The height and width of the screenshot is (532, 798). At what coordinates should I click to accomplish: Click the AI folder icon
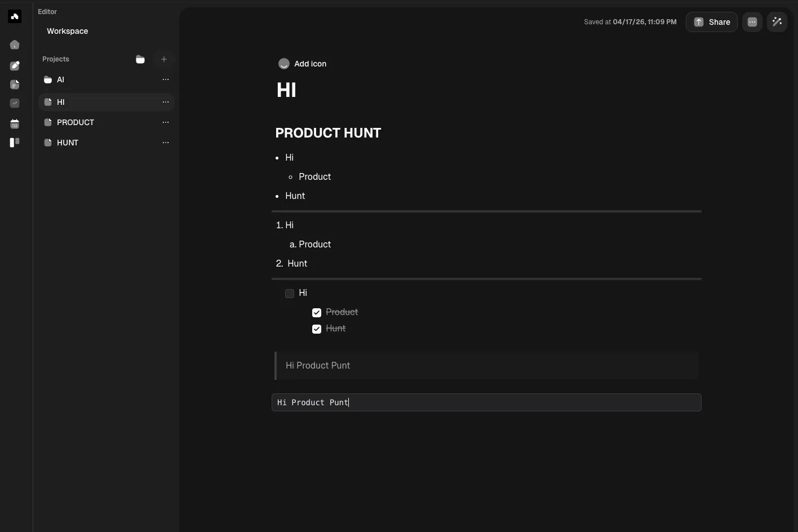point(48,79)
